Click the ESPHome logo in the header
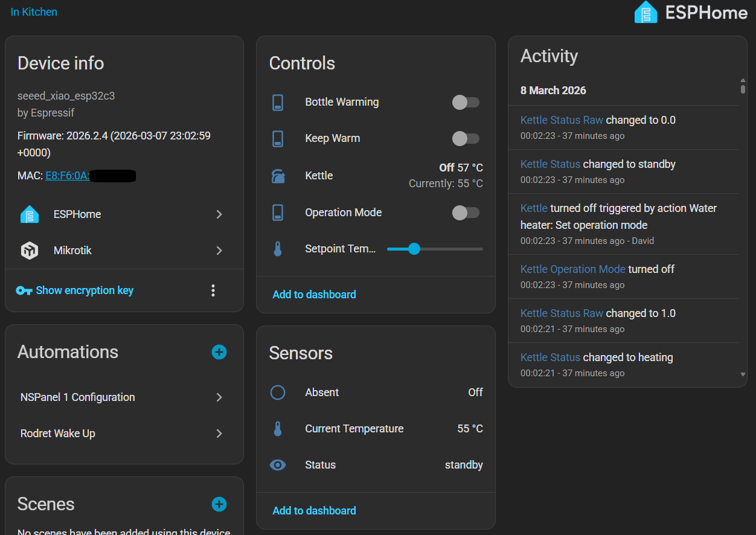The image size is (756, 535). tap(645, 13)
